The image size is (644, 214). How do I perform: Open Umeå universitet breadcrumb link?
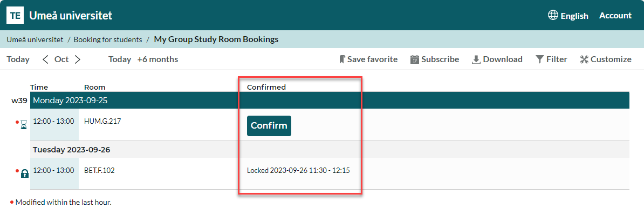pyautogui.click(x=35, y=39)
